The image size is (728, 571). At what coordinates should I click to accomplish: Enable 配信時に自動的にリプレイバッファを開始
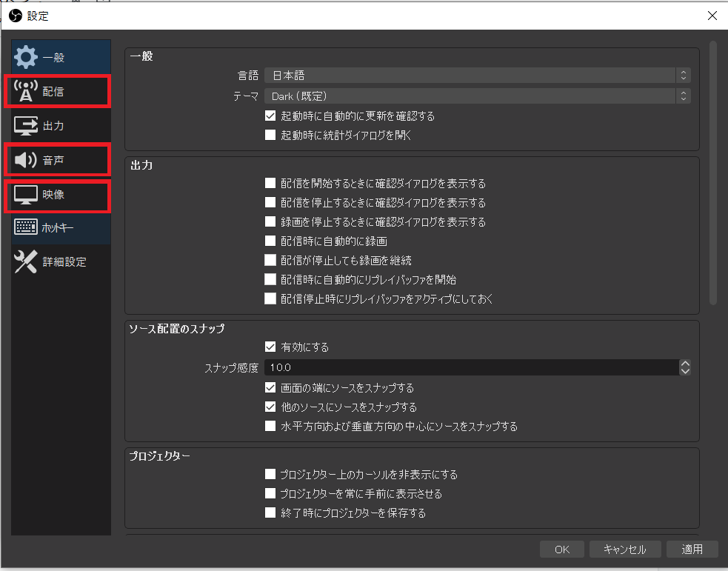pyautogui.click(x=270, y=279)
